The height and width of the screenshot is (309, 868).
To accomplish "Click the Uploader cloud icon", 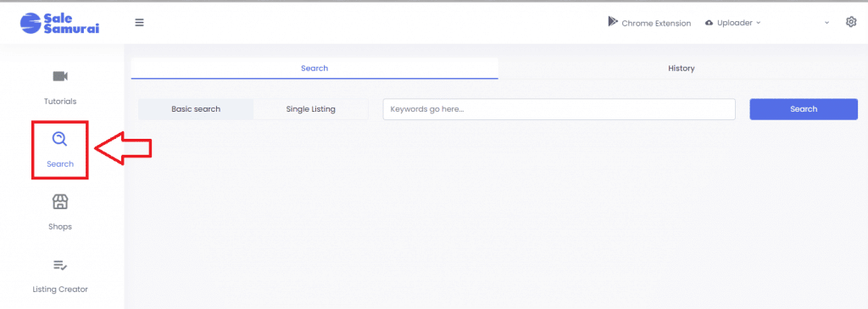I will point(709,23).
